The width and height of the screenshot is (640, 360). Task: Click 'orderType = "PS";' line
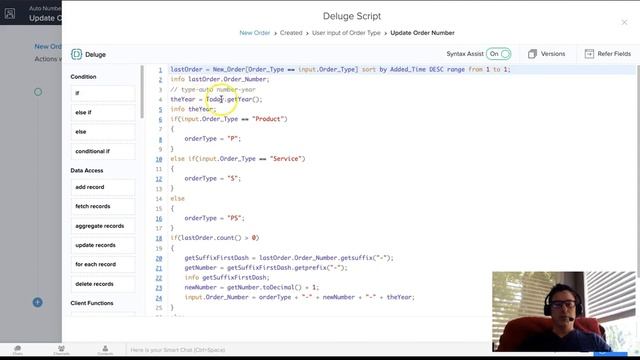(214, 218)
